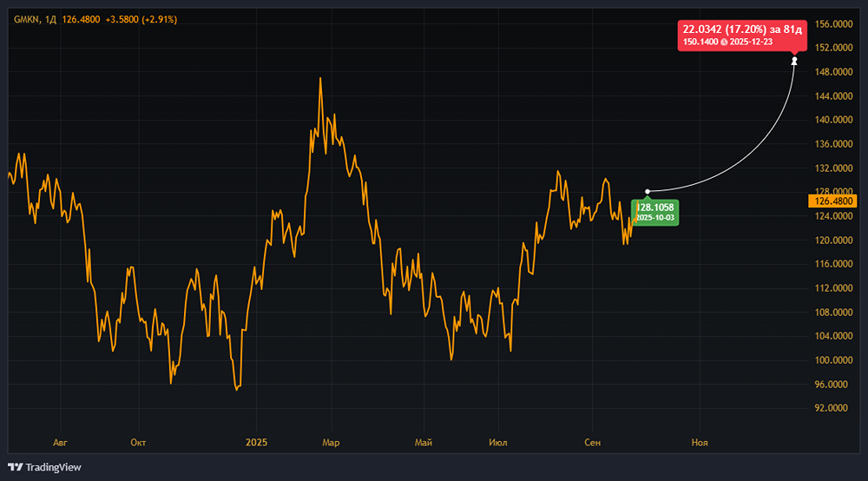Click the 124.0000 price axis label
Screen dimensions: 868x481
[x=833, y=216]
